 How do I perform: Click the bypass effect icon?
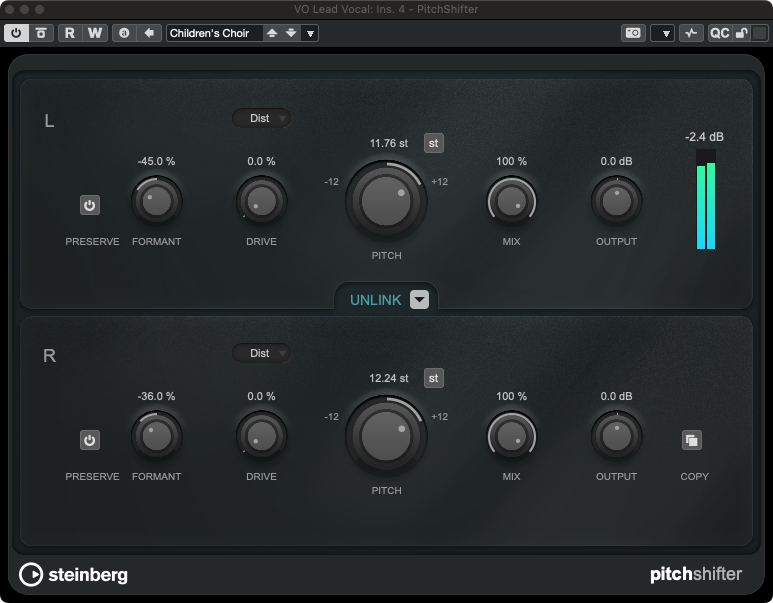tap(41, 33)
